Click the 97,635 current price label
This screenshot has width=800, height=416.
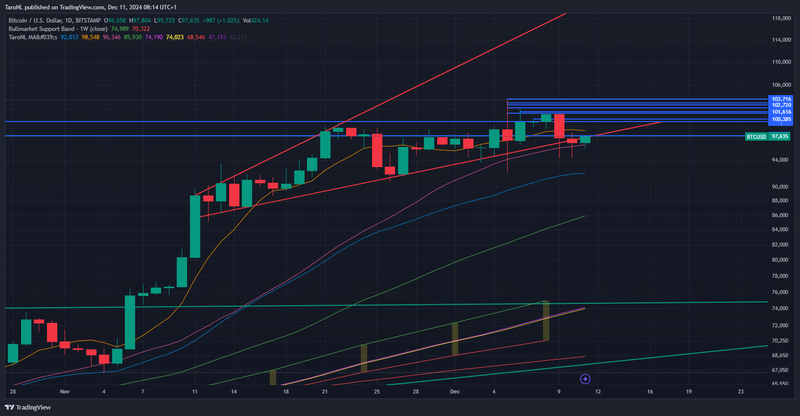(780, 136)
